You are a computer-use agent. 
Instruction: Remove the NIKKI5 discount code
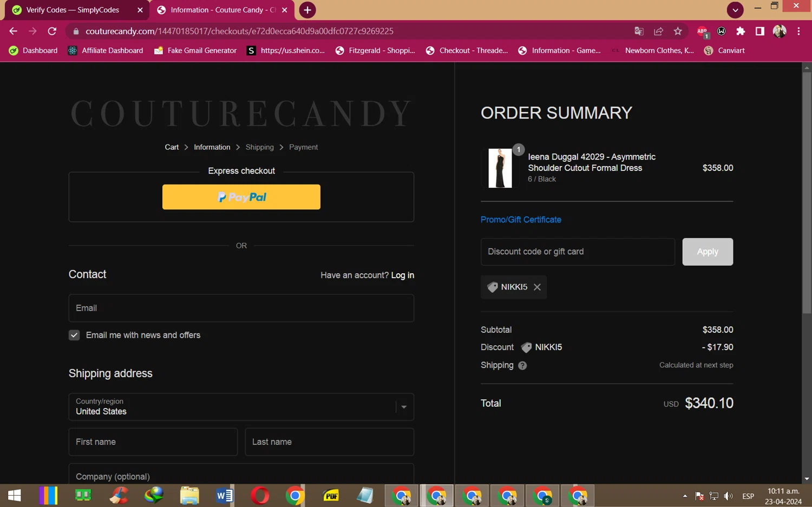click(x=537, y=287)
